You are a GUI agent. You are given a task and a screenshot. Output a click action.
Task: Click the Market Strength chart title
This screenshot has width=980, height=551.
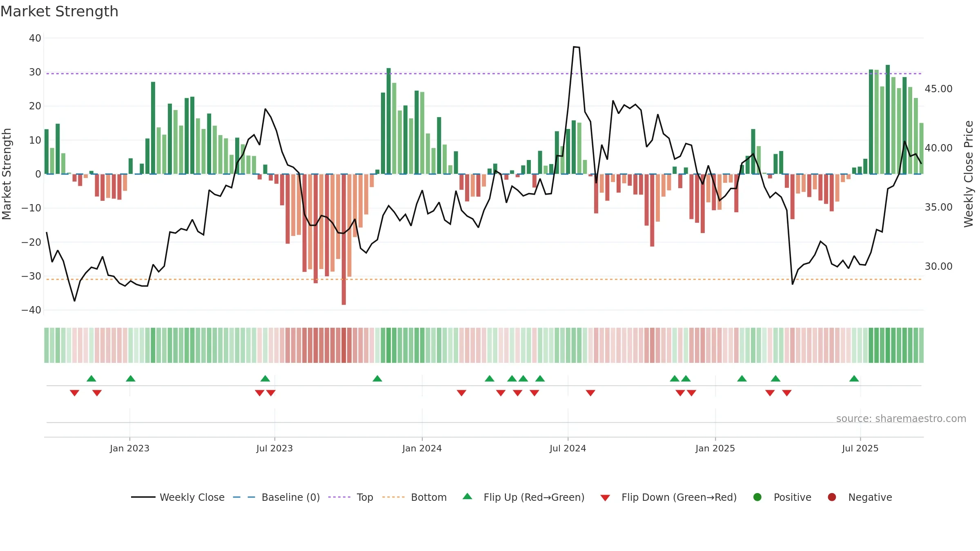point(60,11)
